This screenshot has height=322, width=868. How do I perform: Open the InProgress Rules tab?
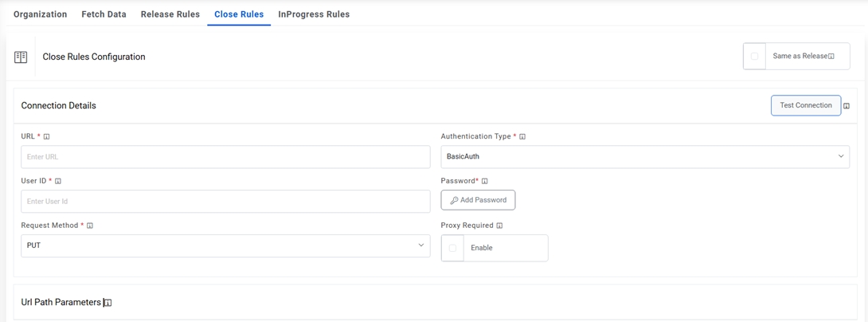[x=314, y=14]
